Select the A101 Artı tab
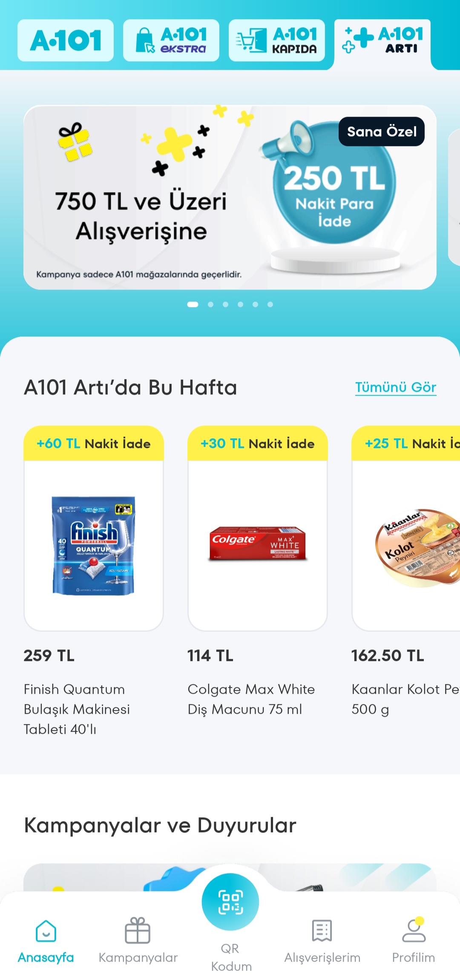The image size is (460, 980). pos(382,40)
